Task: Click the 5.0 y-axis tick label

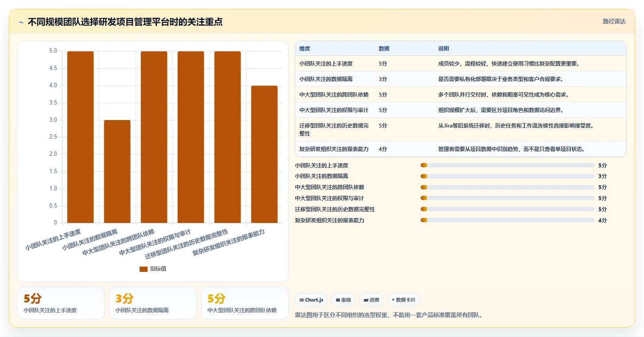Action: [53, 51]
